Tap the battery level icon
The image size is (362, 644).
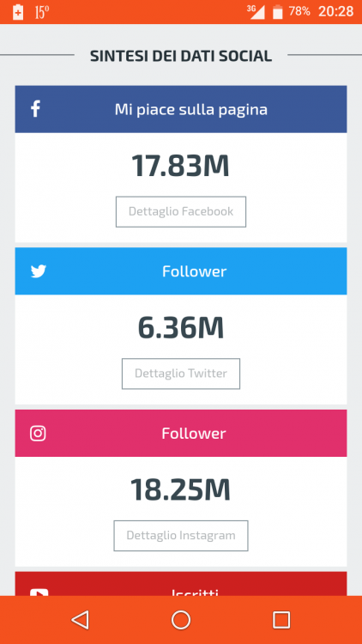[278, 11]
